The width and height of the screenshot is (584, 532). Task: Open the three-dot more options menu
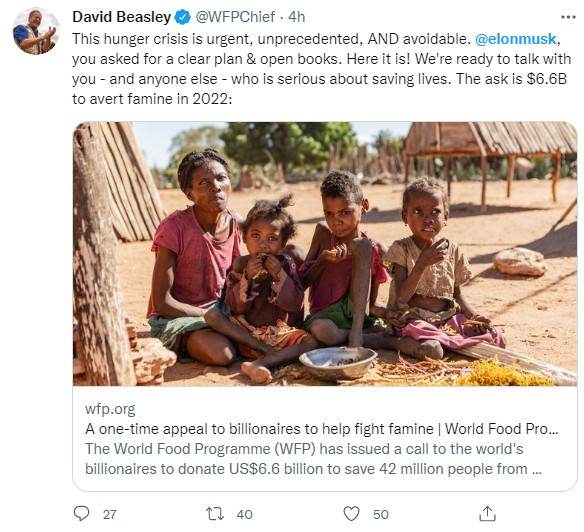(x=568, y=17)
